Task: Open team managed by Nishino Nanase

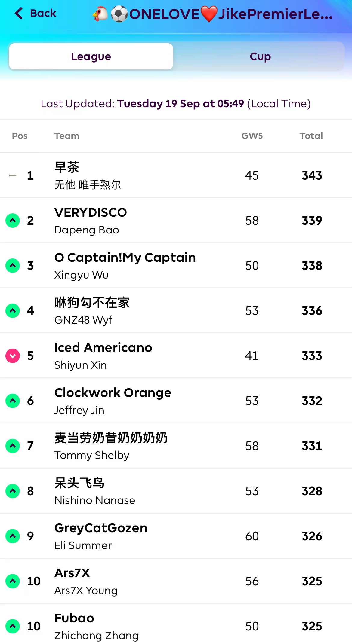Action: click(95, 500)
